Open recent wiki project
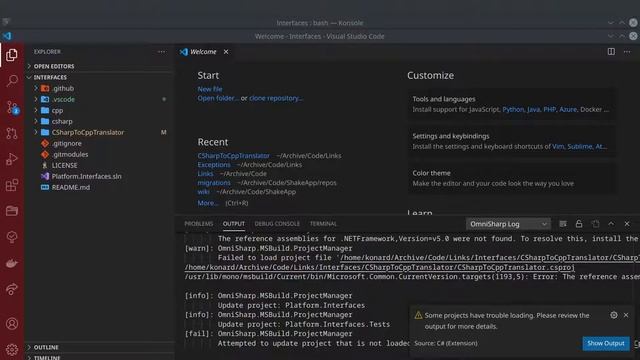This screenshot has width=640, height=360. pos(203,191)
